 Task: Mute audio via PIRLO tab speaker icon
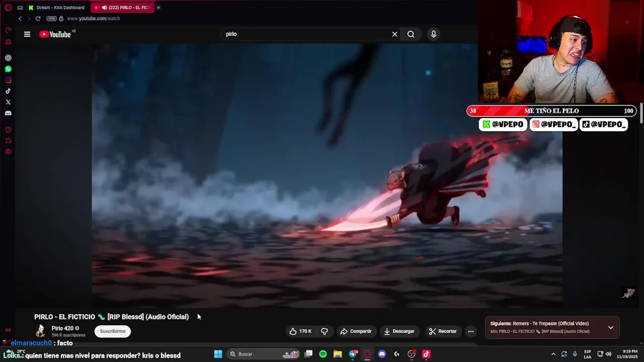click(104, 8)
